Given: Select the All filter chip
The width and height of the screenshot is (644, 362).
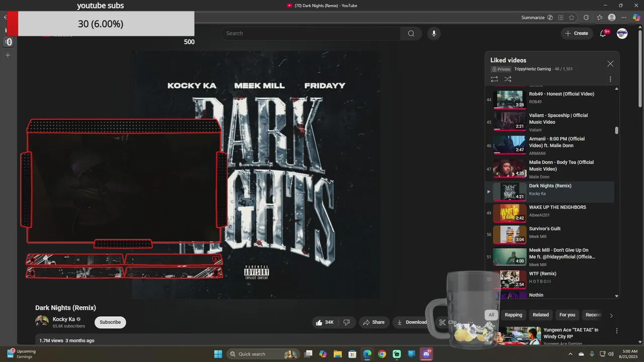Looking at the screenshot, I should pyautogui.click(x=491, y=315).
